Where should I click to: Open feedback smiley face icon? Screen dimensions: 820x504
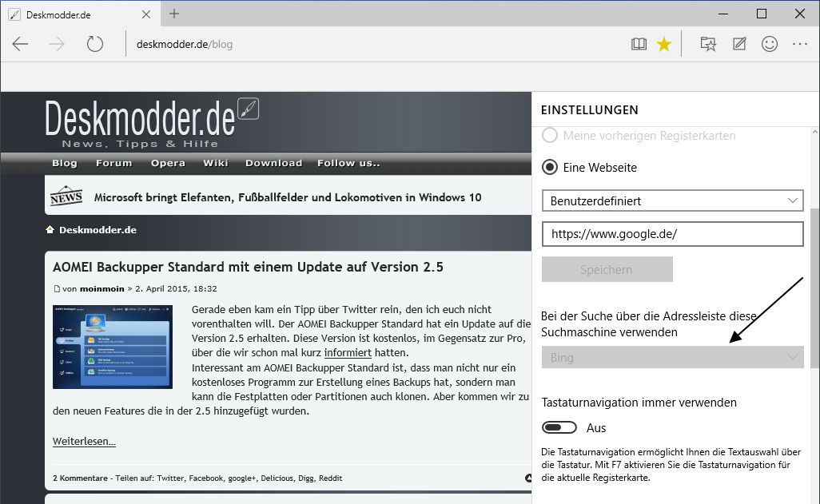tap(770, 45)
